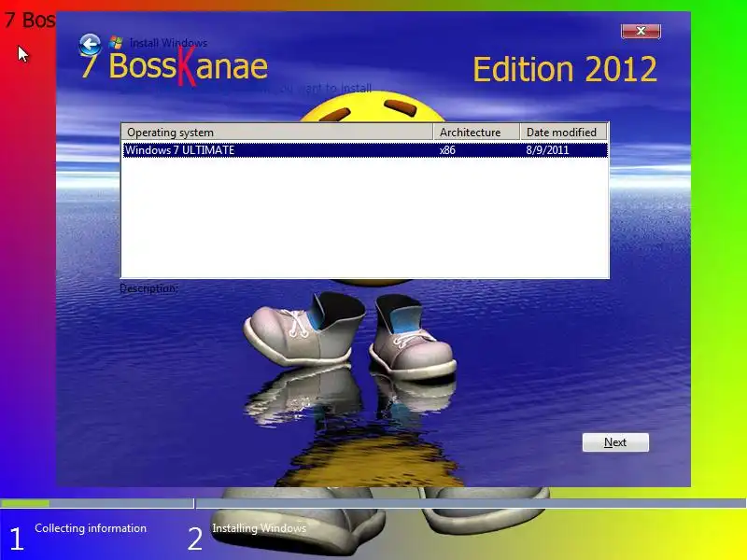Click the Install Windows title text
The height and width of the screenshot is (560, 747).
pyautogui.click(x=168, y=43)
